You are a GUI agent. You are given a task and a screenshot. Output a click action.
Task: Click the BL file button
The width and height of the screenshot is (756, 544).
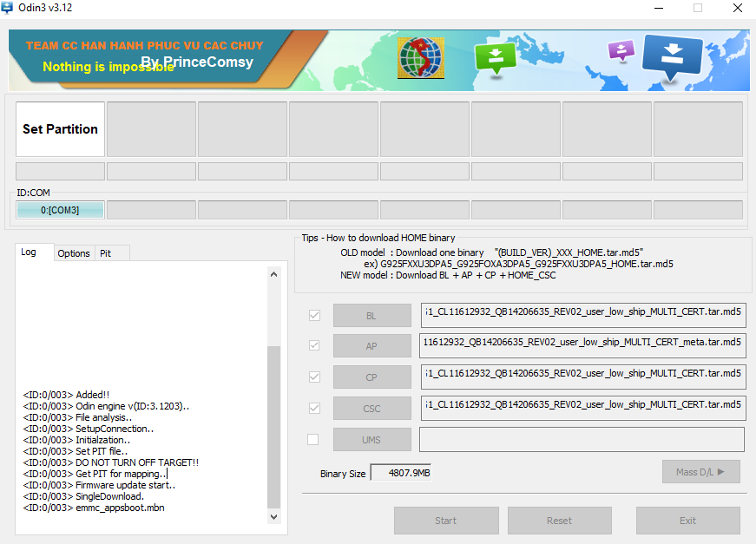(x=371, y=316)
